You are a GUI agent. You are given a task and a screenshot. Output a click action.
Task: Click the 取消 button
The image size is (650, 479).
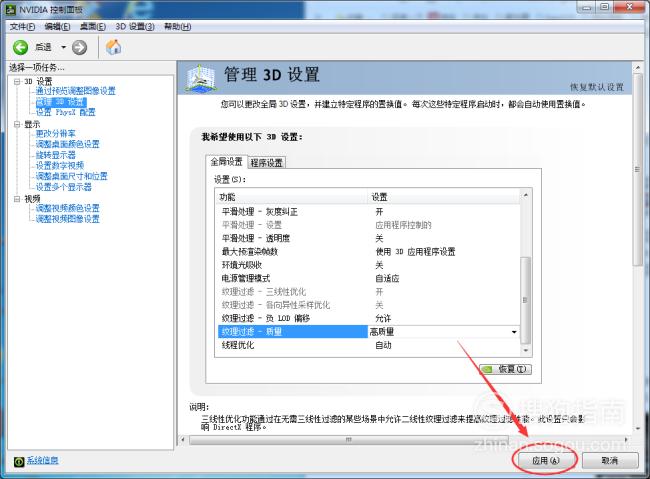[x=610, y=461]
